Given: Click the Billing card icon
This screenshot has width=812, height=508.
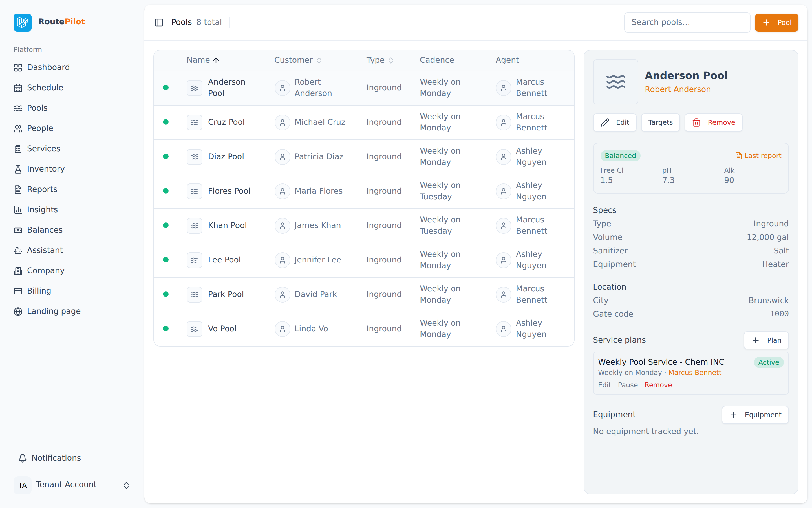Looking at the screenshot, I should pyautogui.click(x=18, y=291).
